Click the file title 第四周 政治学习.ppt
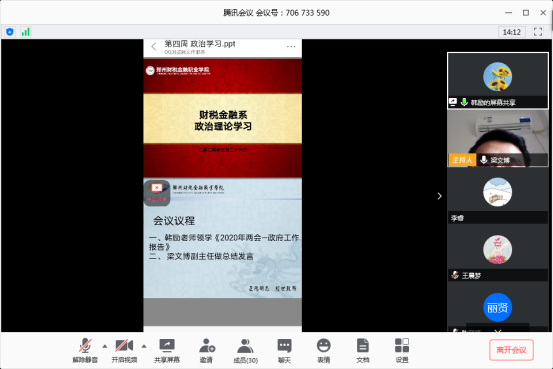Viewport: 553px width, 369px height. 200,44
